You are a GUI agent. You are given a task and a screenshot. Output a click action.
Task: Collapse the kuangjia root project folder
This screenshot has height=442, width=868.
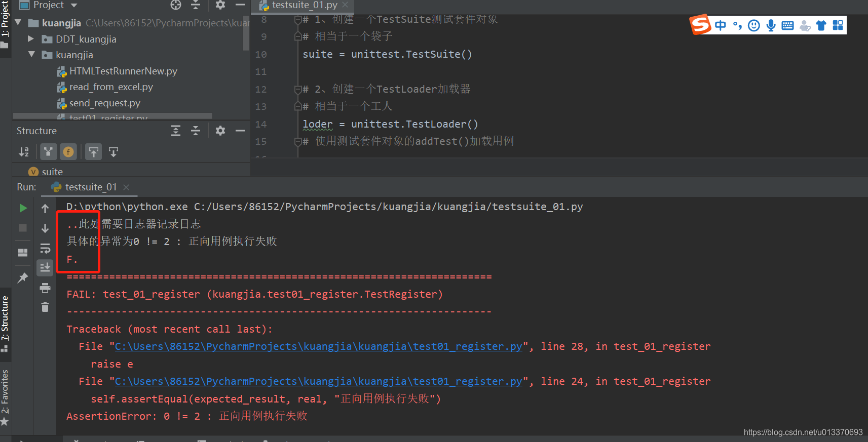pyautogui.click(x=18, y=23)
